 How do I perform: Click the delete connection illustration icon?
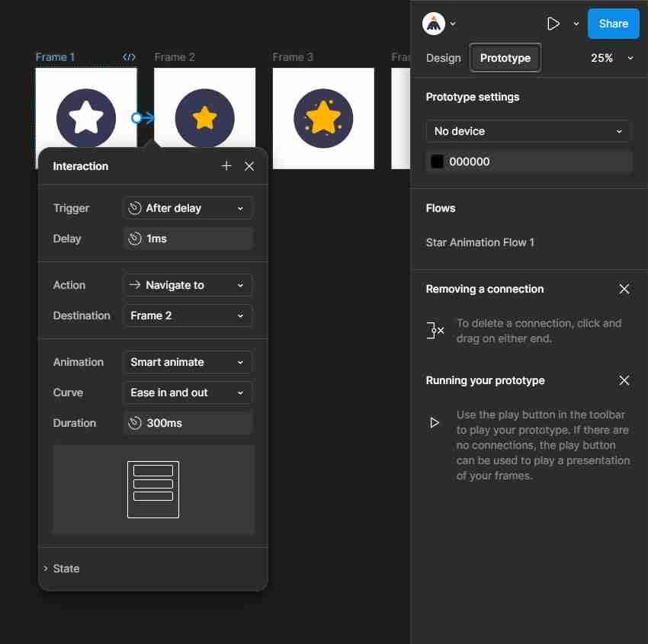(435, 331)
